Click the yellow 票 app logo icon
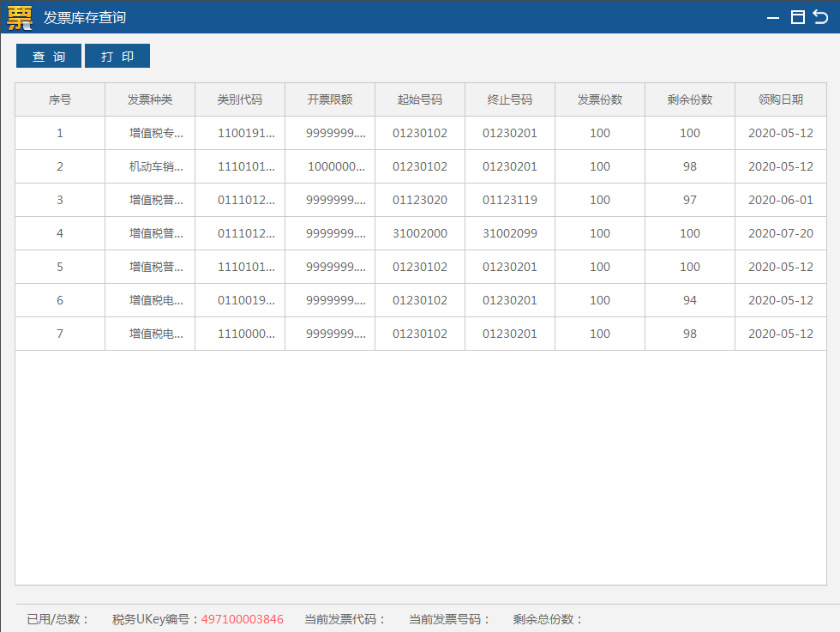 pos(20,17)
